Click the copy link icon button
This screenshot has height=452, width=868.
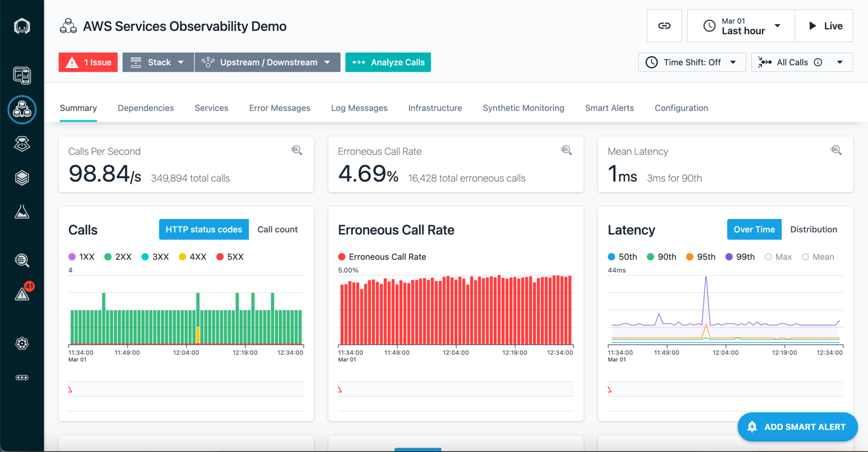pyautogui.click(x=664, y=26)
